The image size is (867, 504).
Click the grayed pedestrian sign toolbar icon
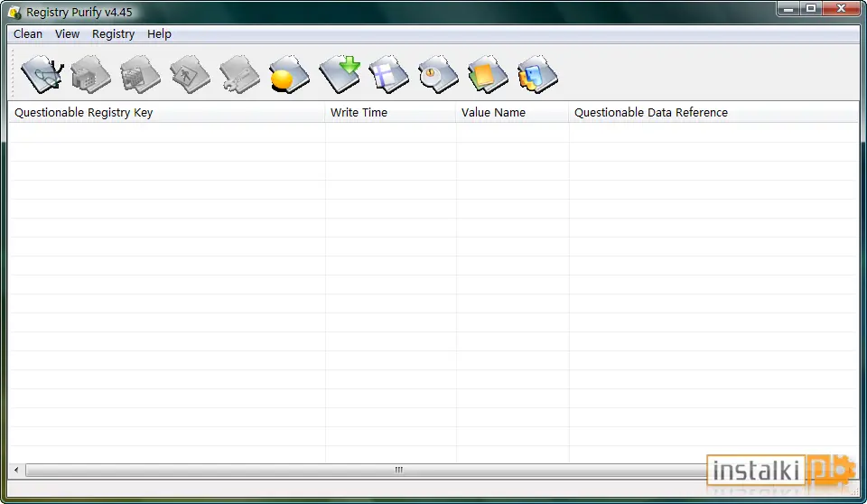190,74
